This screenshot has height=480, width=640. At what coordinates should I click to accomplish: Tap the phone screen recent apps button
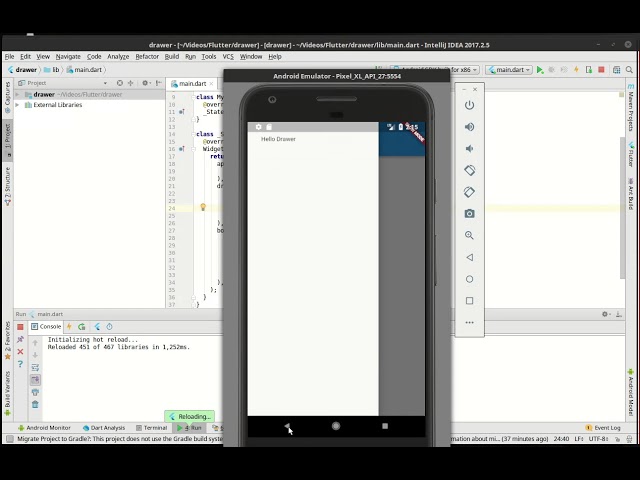[x=385, y=426]
